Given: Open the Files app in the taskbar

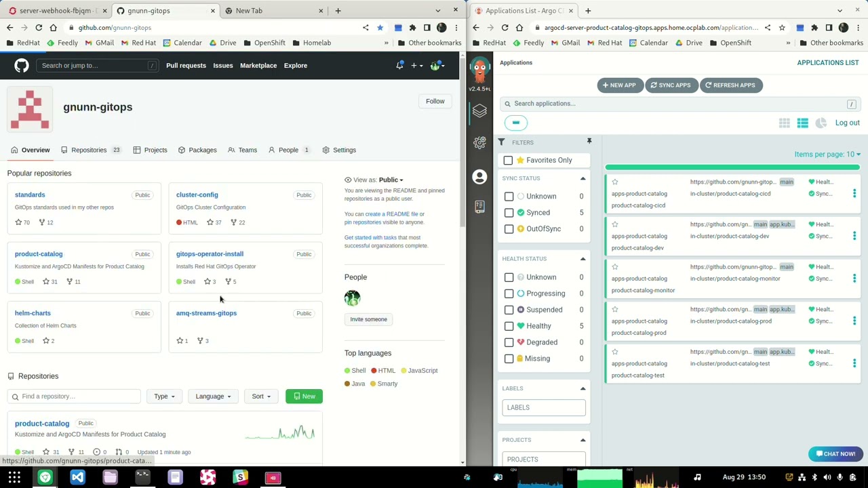Looking at the screenshot, I should pos(110,477).
